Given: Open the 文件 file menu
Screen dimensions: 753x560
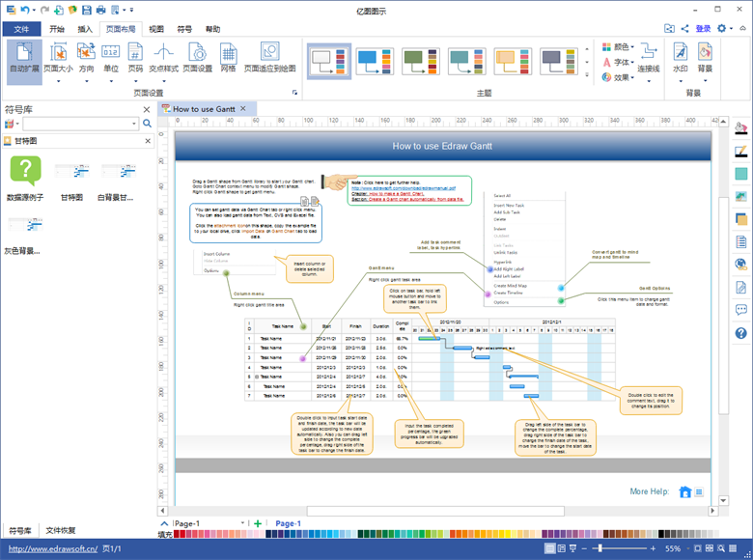Looking at the screenshot, I should point(21,29).
